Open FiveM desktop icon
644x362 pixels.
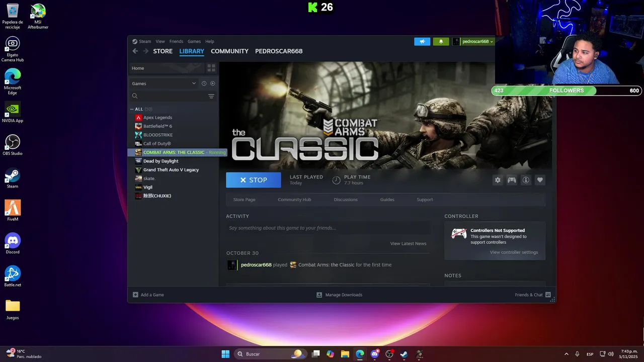pyautogui.click(x=13, y=211)
